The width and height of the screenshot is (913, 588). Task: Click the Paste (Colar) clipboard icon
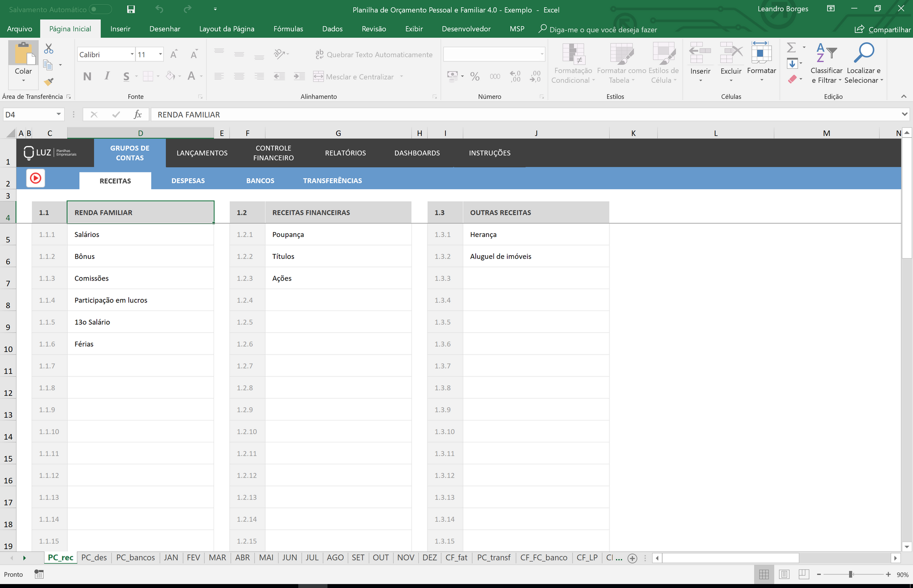coord(23,53)
